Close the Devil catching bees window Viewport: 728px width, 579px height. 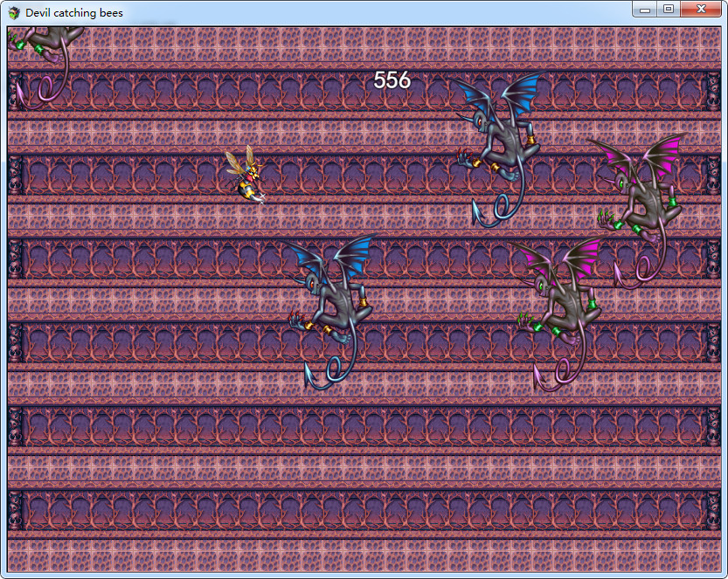(x=701, y=10)
